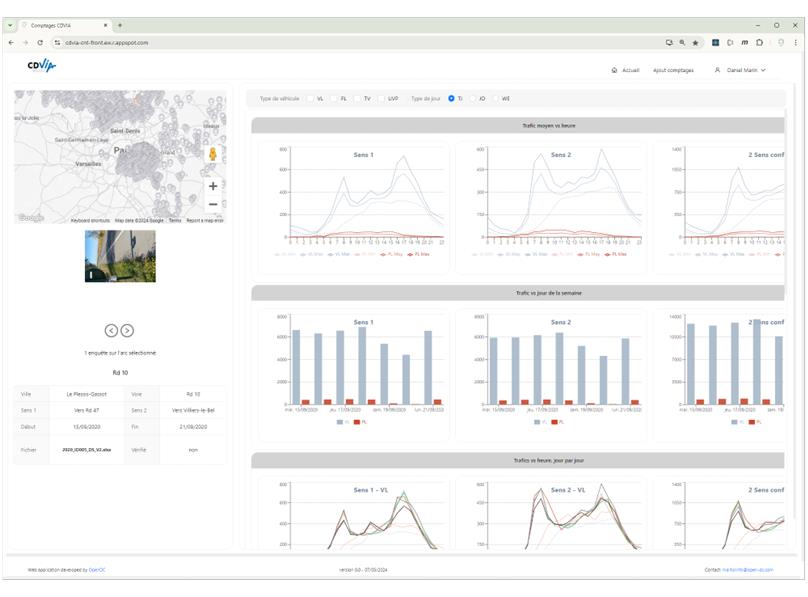
Task: Click the Rd 10 heading above the table
Action: (x=120, y=372)
